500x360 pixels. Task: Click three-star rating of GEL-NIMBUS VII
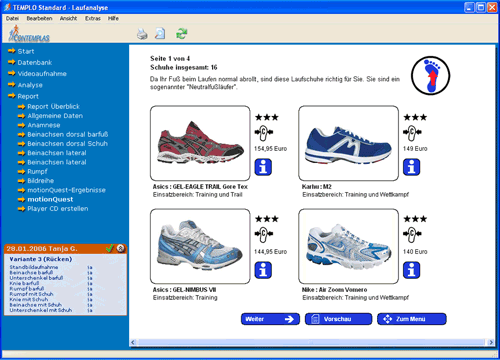[267, 219]
